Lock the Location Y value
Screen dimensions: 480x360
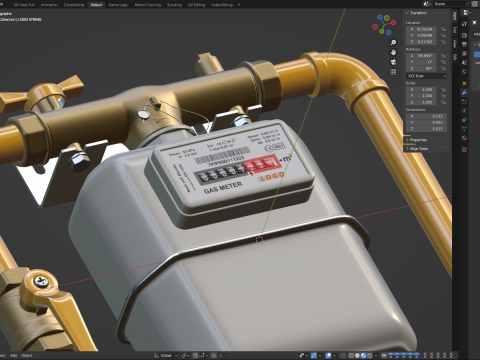click(443, 35)
